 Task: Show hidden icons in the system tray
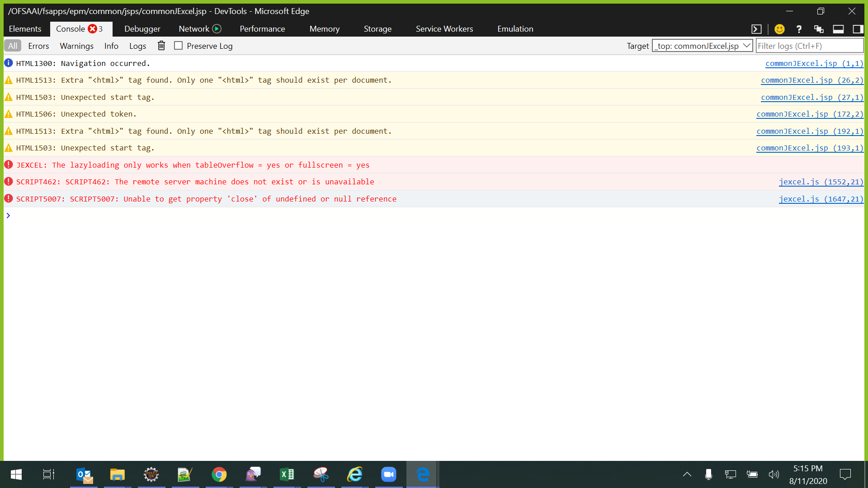pyautogui.click(x=687, y=474)
